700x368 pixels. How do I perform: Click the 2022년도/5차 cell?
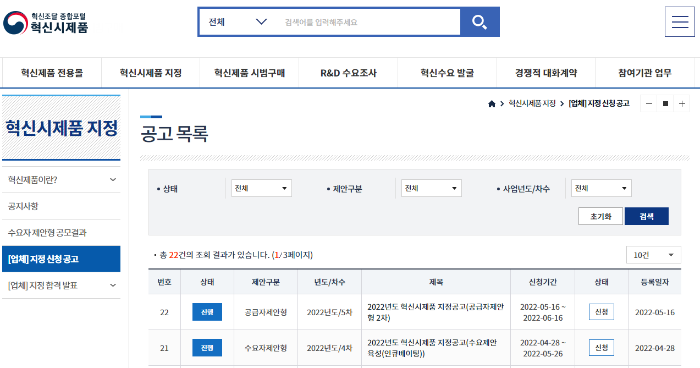[x=329, y=312]
